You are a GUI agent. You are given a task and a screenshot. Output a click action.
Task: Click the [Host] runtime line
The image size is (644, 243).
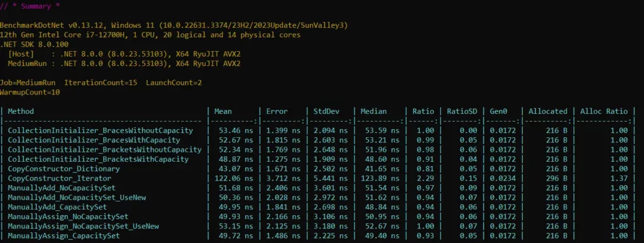(124, 54)
